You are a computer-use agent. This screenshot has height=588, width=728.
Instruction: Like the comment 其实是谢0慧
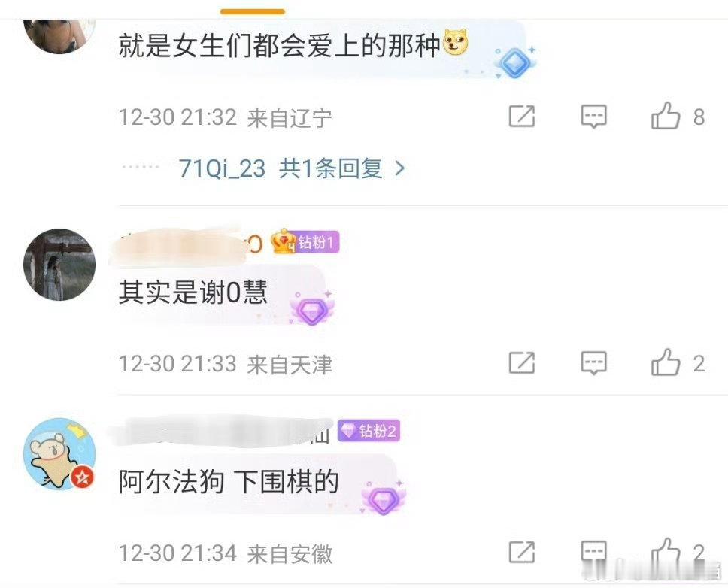coord(667,362)
